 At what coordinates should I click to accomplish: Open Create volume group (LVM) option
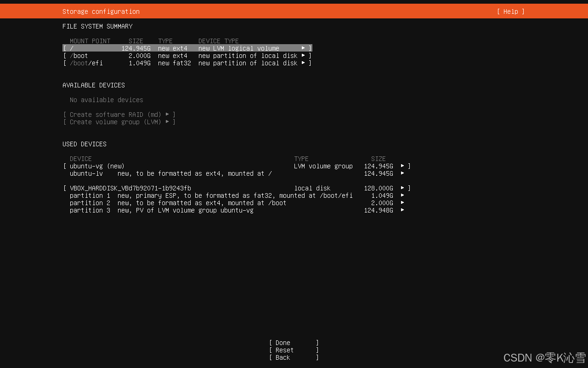pos(119,122)
